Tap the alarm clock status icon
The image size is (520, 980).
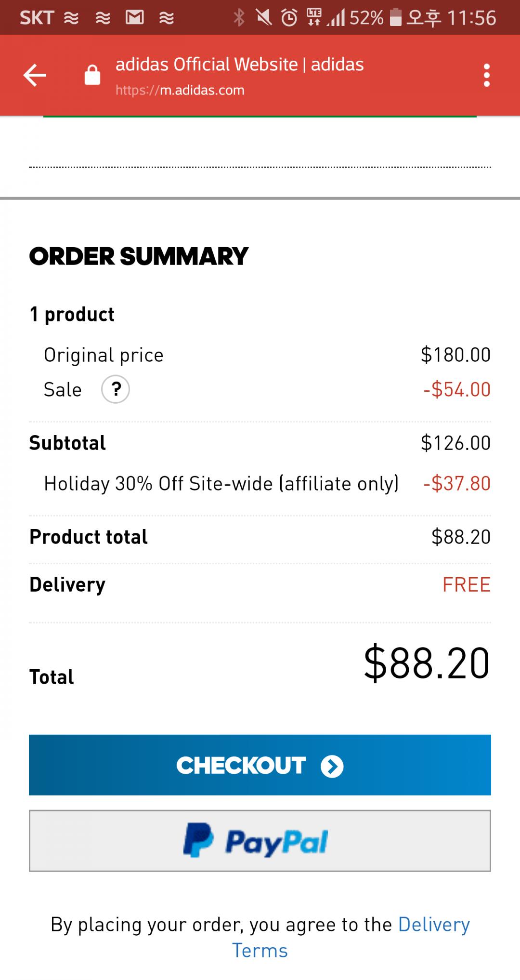(289, 18)
